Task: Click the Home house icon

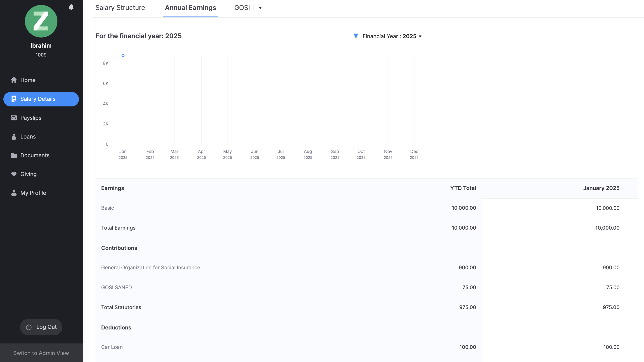Action: 14,80
